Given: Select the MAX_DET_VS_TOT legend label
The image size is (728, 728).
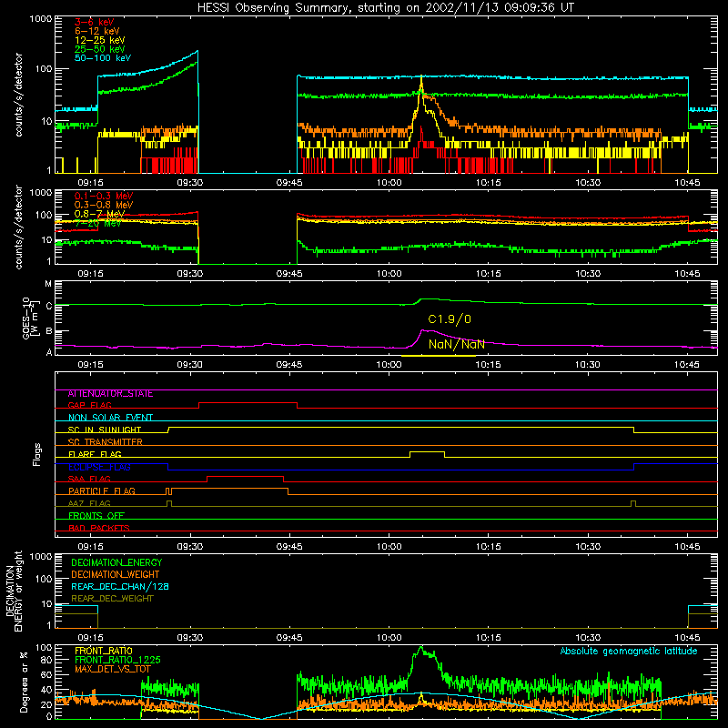Looking at the screenshot, I should 112,669.
